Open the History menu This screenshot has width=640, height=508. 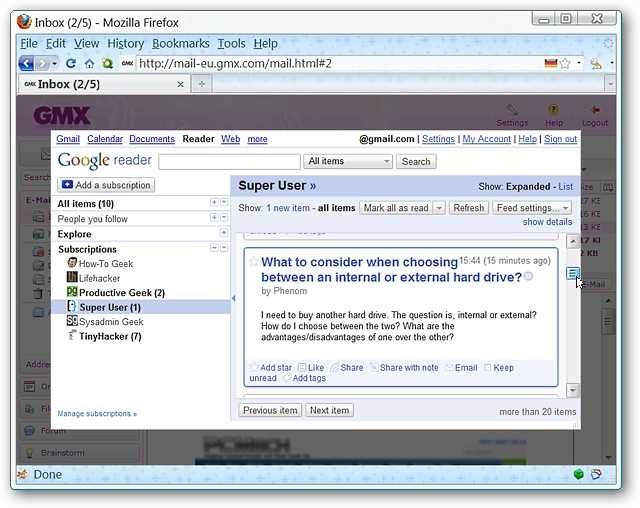[126, 43]
